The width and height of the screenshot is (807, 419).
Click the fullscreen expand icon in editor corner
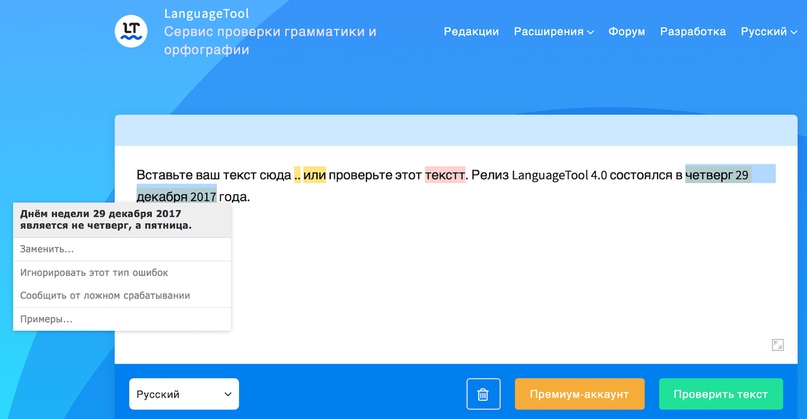[778, 345]
